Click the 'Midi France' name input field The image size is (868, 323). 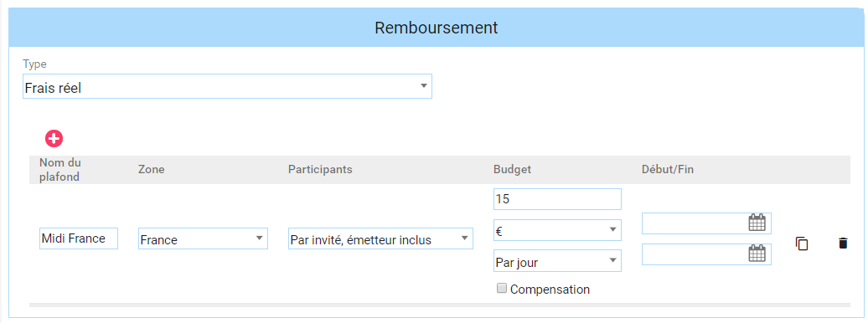[79, 238]
